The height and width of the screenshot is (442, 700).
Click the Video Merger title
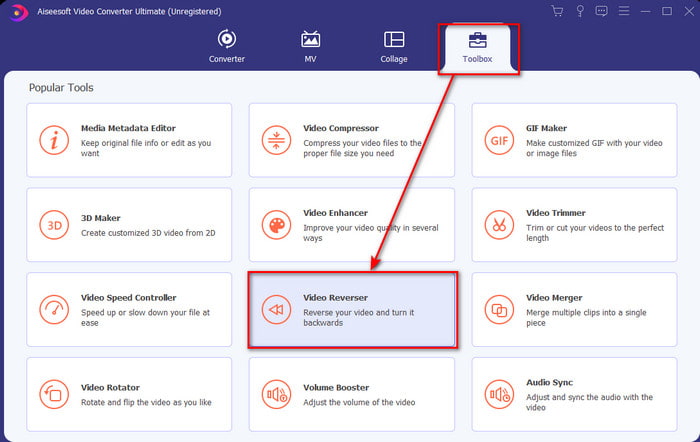pos(554,298)
